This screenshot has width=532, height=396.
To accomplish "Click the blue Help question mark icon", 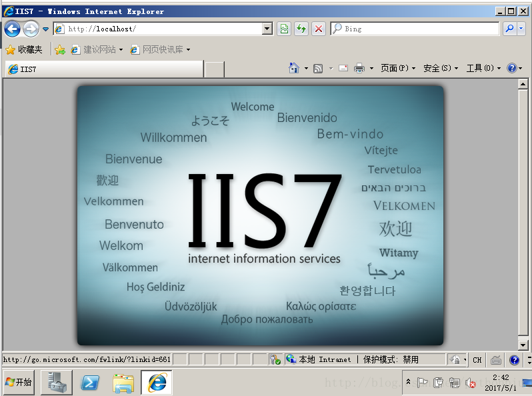I will (511, 68).
